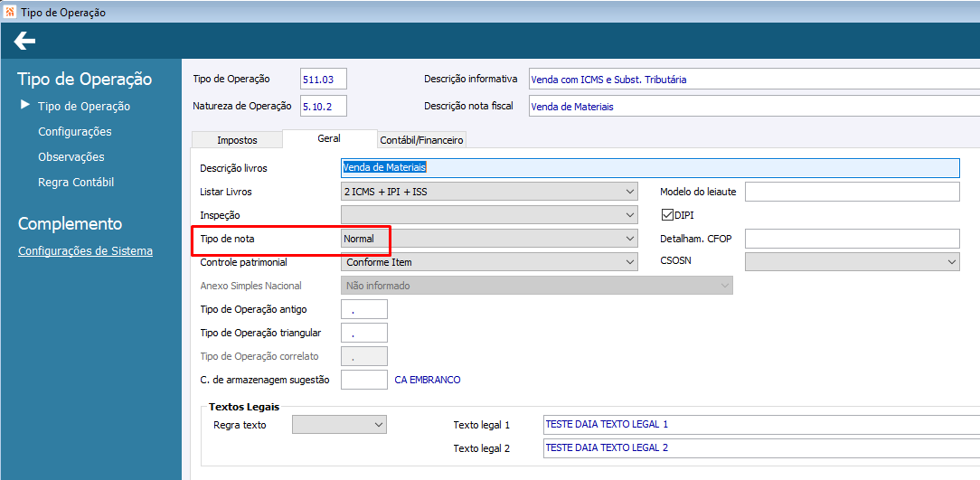Go to Configurações in sidebar
Screen dimensions: 980x480
(x=75, y=132)
